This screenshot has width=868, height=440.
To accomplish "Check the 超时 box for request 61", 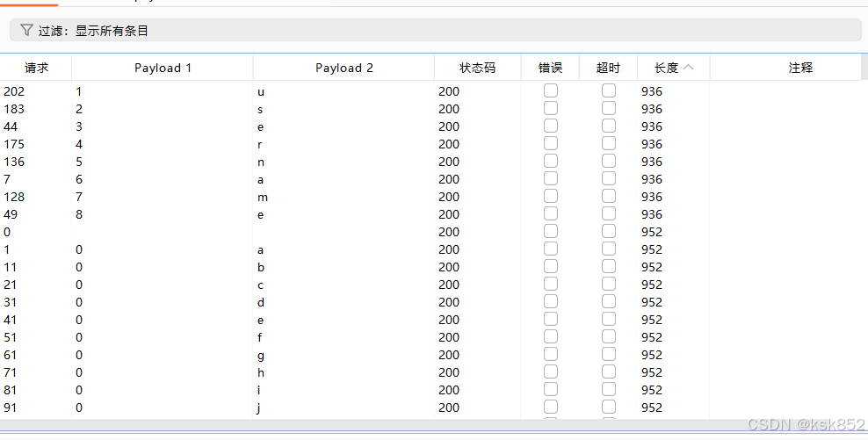I will [608, 354].
